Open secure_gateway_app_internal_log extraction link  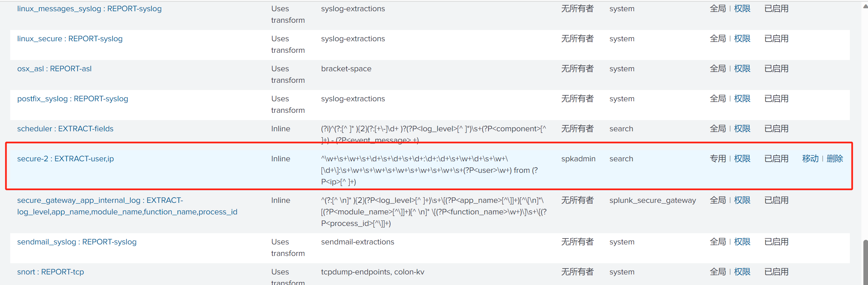pos(127,206)
